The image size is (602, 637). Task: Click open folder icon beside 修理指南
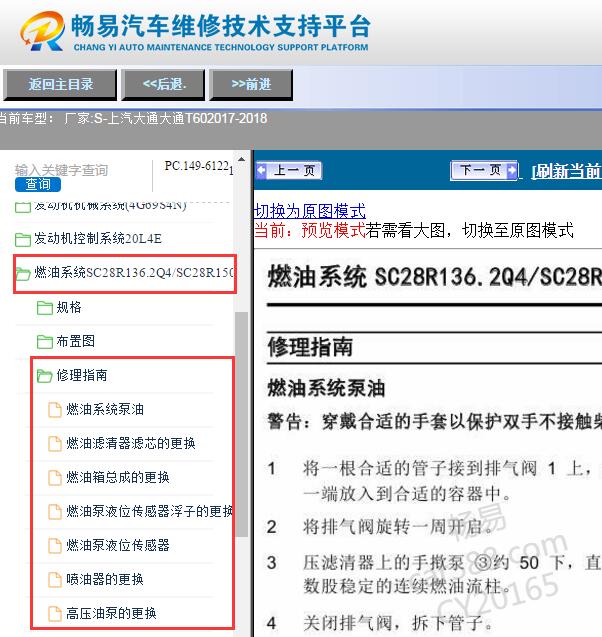coord(45,375)
